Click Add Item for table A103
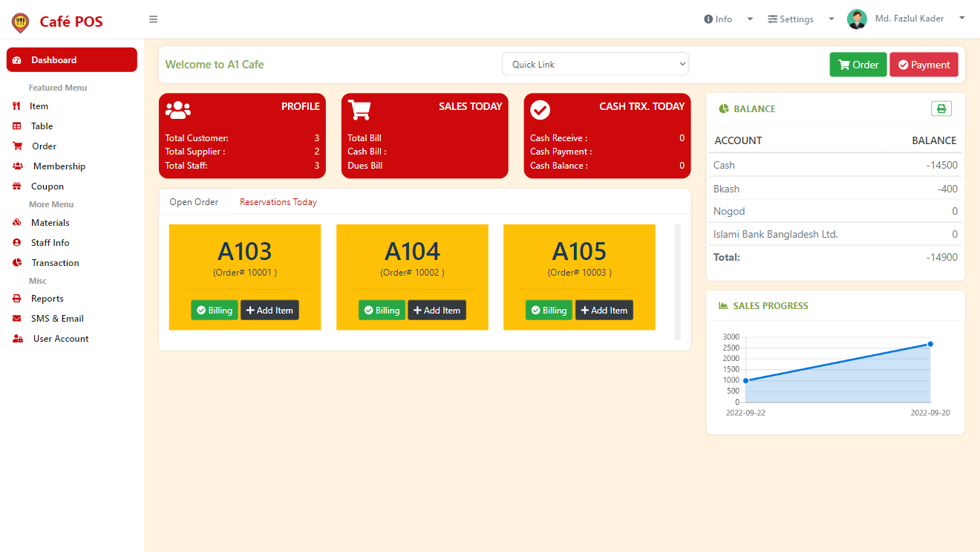The width and height of the screenshot is (980, 552). 269,311
